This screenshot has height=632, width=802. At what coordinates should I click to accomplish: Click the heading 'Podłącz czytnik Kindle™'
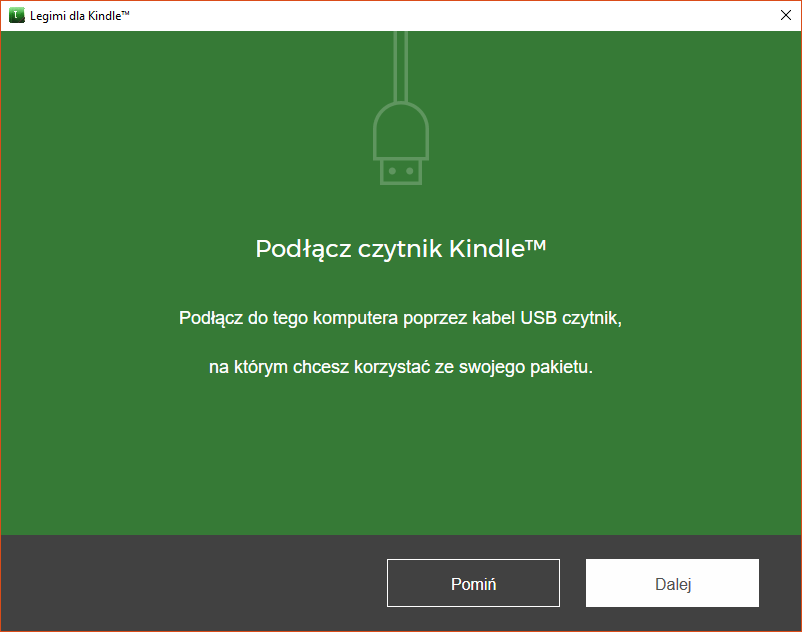(401, 249)
